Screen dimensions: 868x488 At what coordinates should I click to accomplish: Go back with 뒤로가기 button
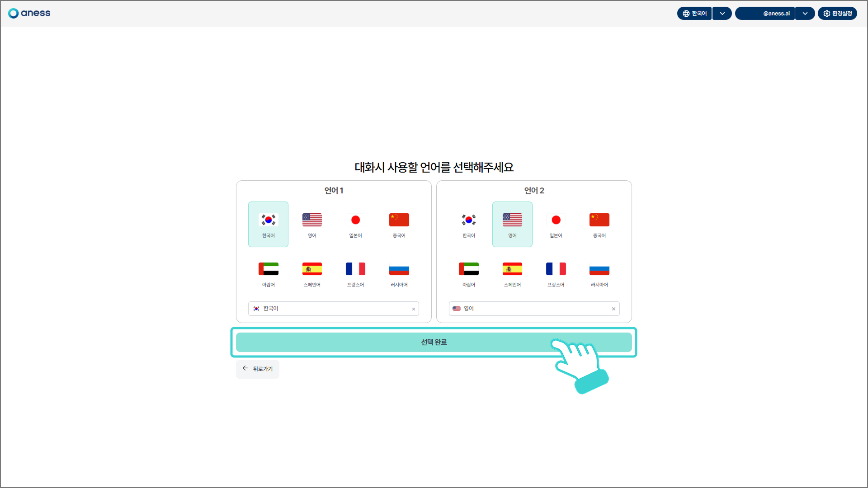click(258, 369)
